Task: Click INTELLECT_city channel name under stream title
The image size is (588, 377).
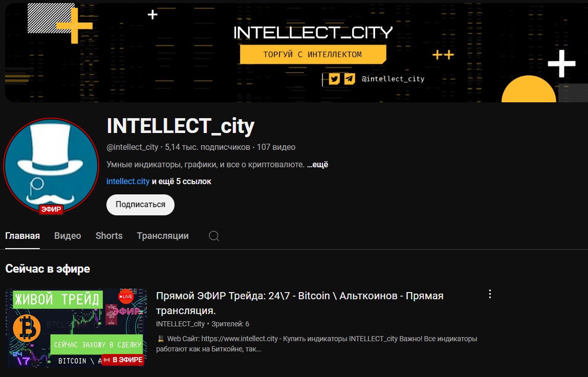Action: click(x=180, y=324)
